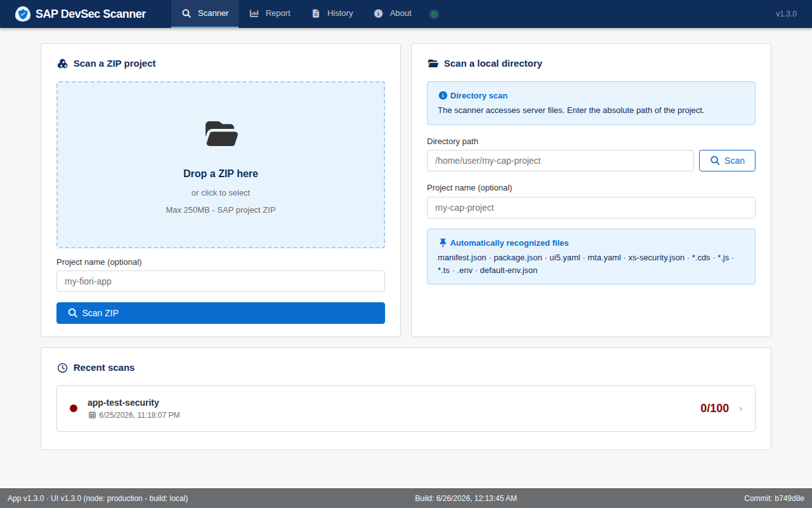Go to the About tab

(x=393, y=13)
